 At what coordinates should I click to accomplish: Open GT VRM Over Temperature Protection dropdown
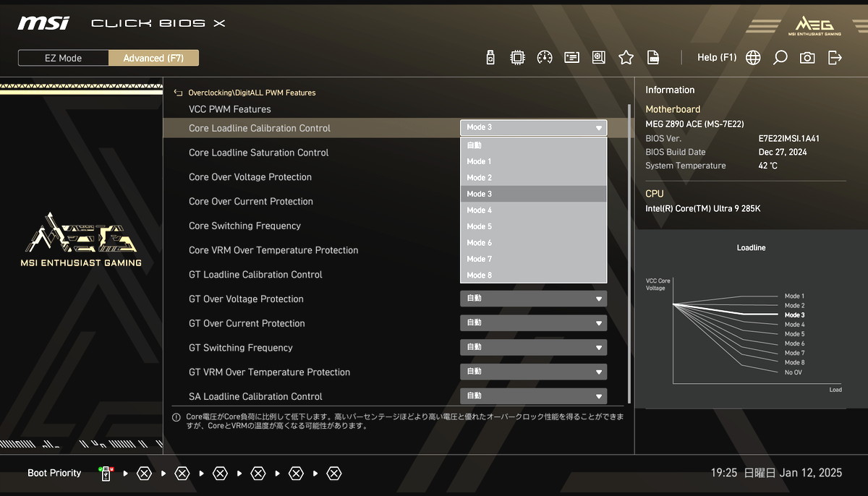coord(534,372)
